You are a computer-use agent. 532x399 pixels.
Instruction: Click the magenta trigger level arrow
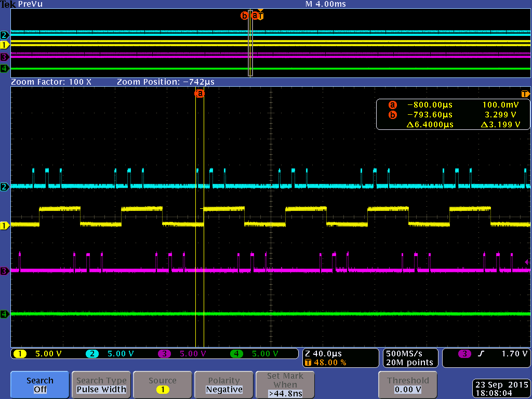[x=528, y=262]
